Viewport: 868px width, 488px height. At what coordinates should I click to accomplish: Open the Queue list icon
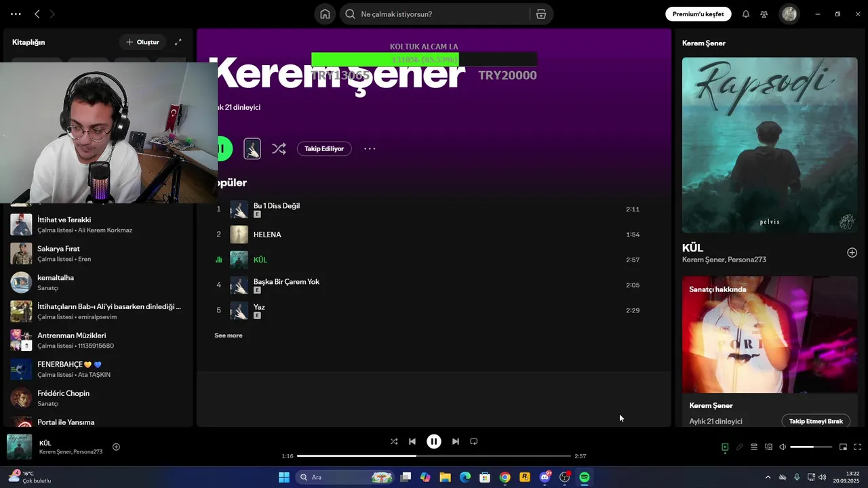[754, 447]
